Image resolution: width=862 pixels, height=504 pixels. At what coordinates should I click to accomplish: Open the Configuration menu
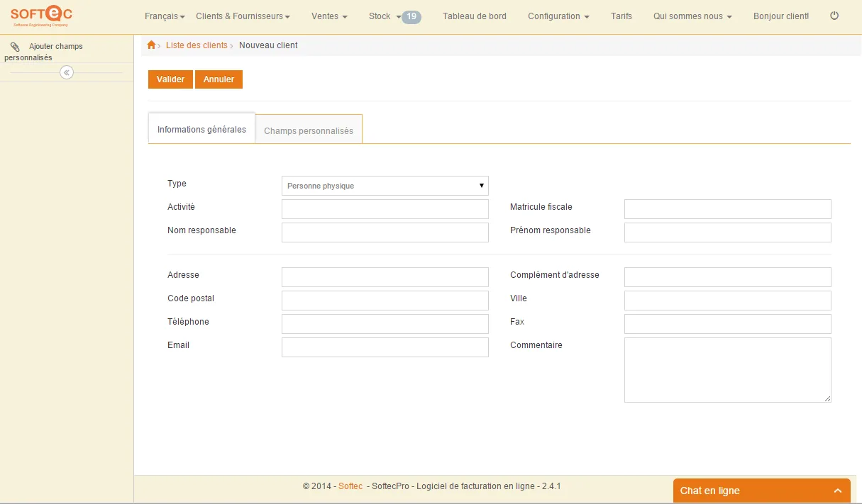tap(558, 16)
